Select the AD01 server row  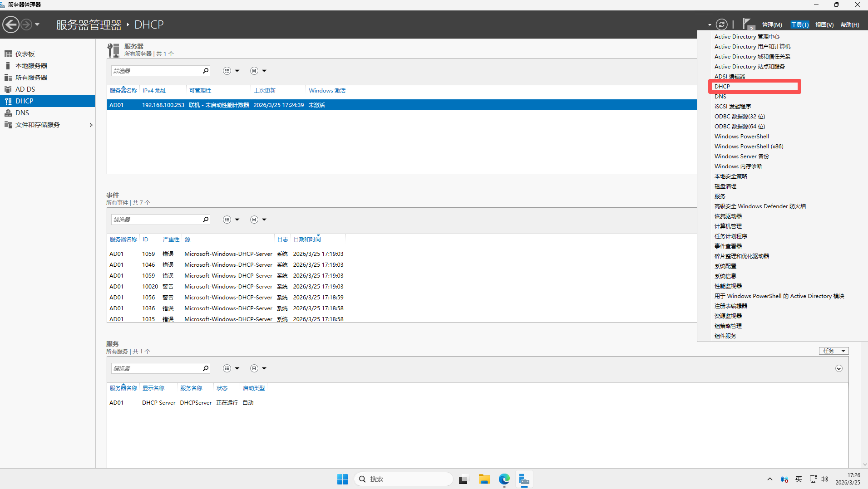(x=272, y=105)
